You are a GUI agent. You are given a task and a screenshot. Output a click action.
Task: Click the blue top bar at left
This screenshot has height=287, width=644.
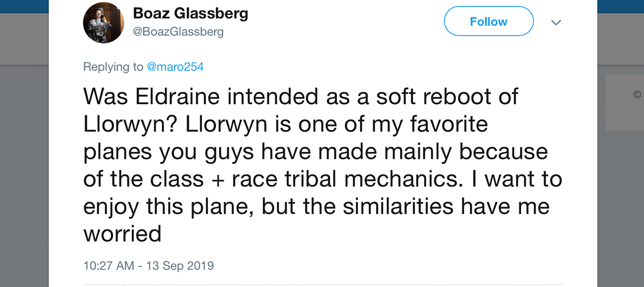(x=24, y=6)
